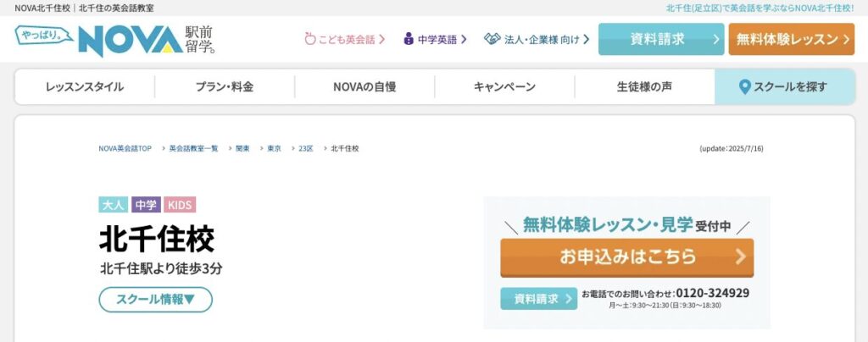The image size is (868, 342).
Task: Expand the スクール情報▼ section
Action: point(156,300)
